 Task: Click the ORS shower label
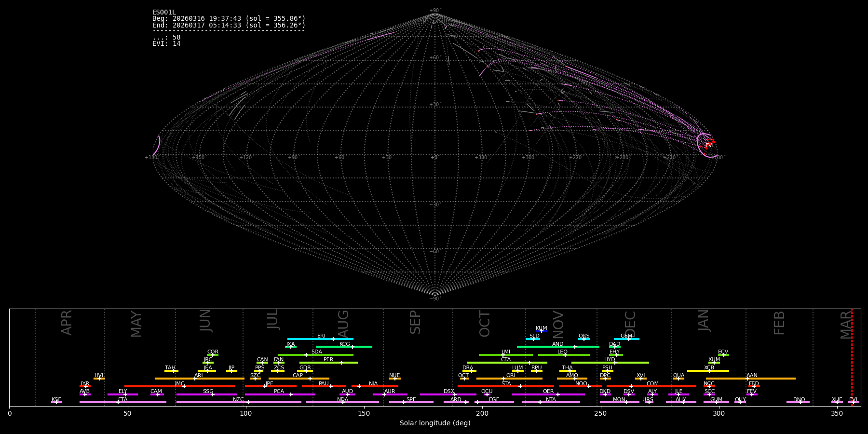tap(584, 336)
